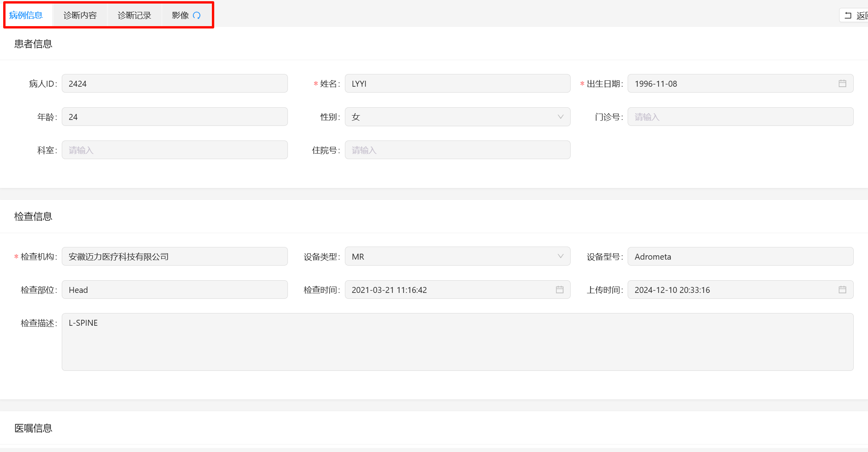The height and width of the screenshot is (452, 868).
Task: Select the 病例信息 tab
Action: 26,15
